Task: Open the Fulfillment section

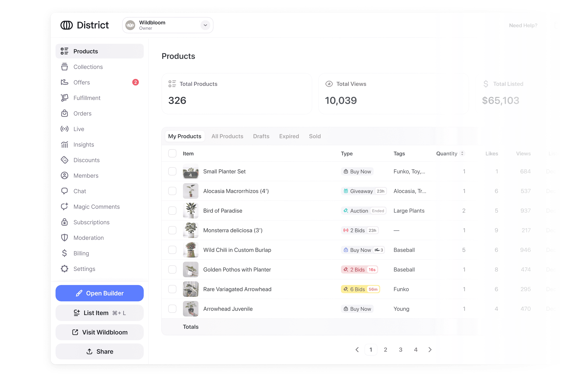Action: [x=87, y=98]
